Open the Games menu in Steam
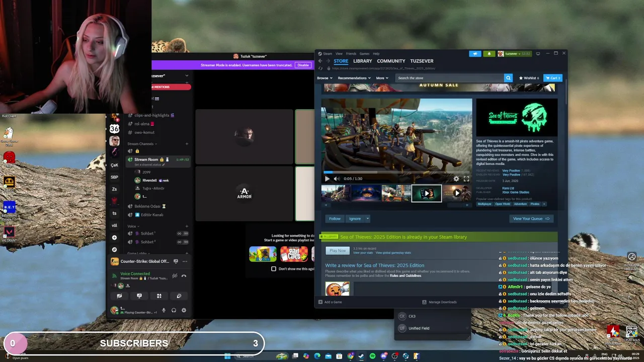The image size is (644, 362). click(x=364, y=53)
